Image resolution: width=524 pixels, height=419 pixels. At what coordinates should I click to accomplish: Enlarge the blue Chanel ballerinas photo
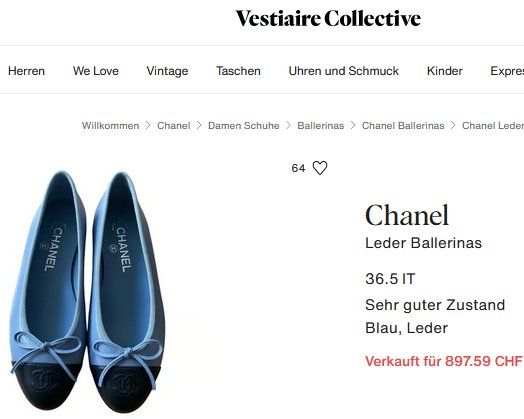click(88, 292)
